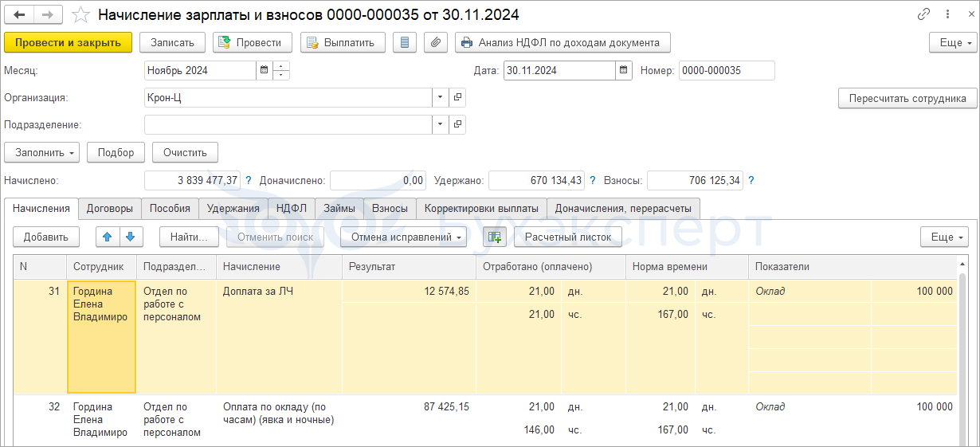Change month with Месяц spinner arrows

coord(281,70)
